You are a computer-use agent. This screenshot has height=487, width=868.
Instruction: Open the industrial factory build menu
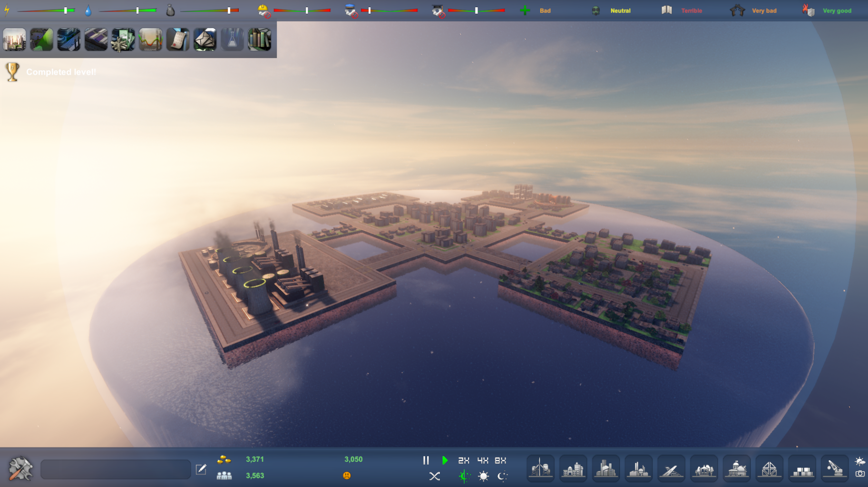point(638,468)
